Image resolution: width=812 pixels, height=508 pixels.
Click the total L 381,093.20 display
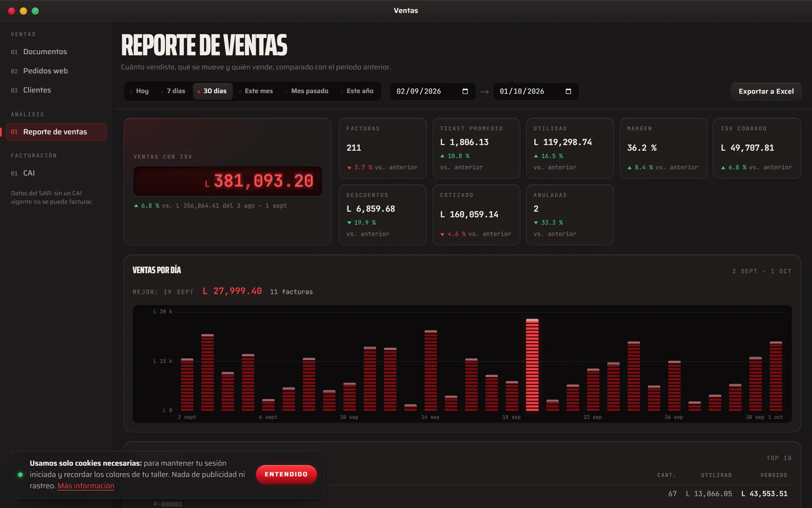click(228, 181)
